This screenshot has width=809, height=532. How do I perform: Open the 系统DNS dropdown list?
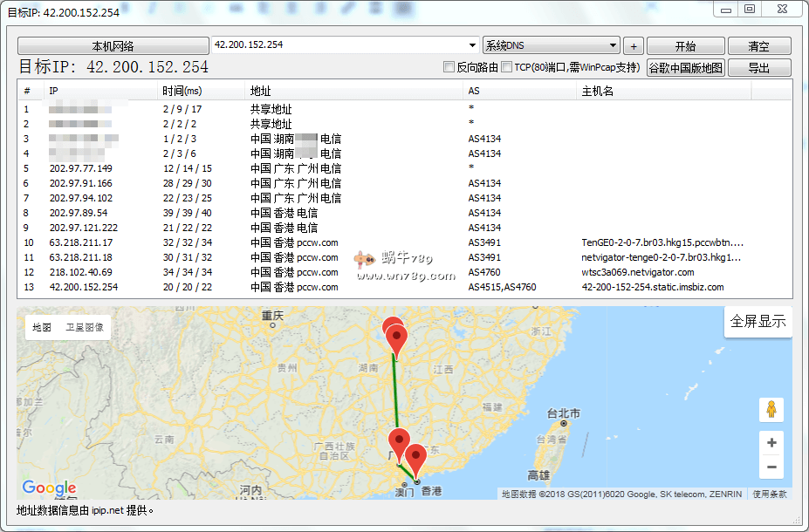click(x=613, y=45)
